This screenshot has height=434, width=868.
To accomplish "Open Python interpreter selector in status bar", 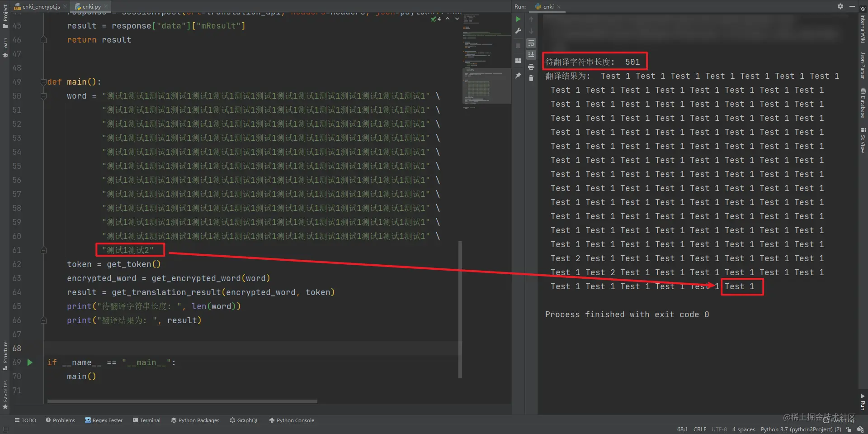I will click(x=801, y=429).
